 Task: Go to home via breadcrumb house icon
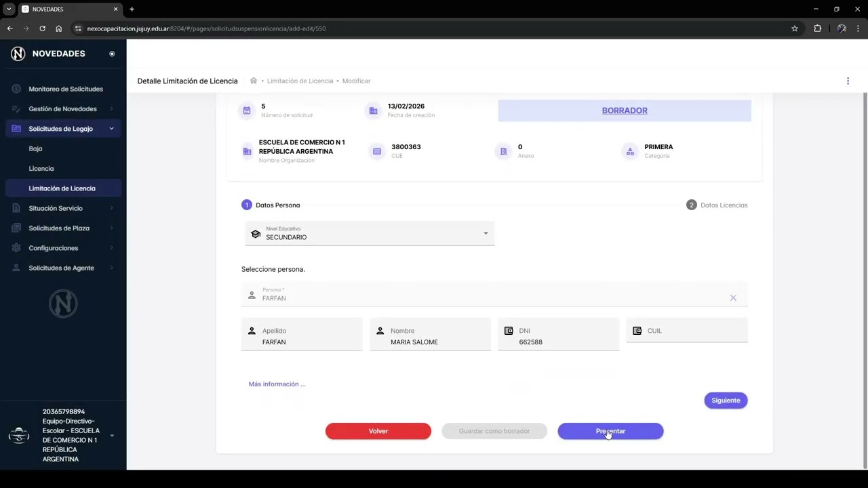pos(254,81)
